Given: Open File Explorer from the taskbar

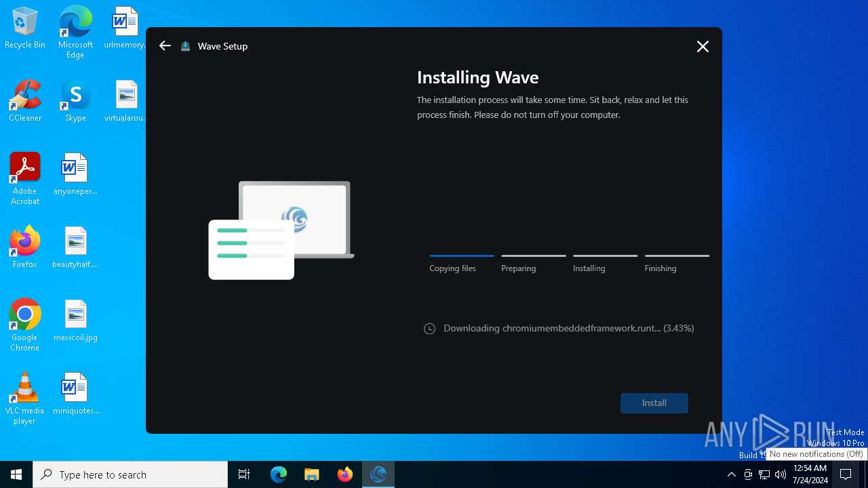Looking at the screenshot, I should click(312, 474).
